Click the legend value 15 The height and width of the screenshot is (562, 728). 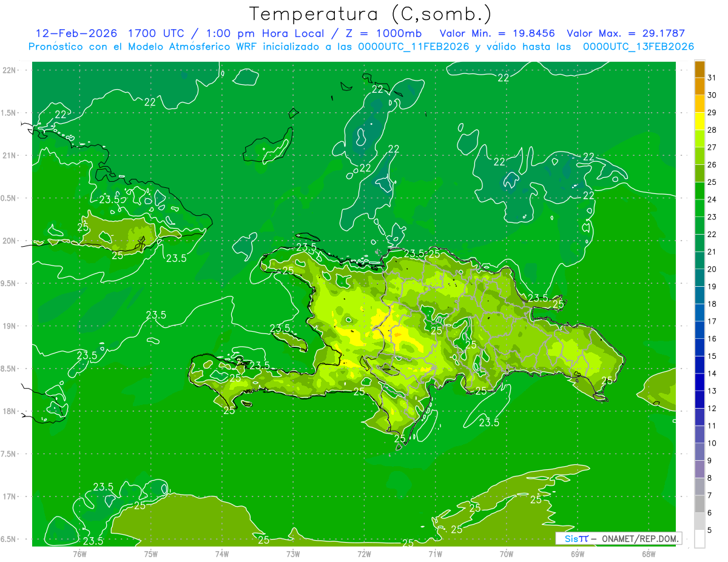tap(712, 356)
